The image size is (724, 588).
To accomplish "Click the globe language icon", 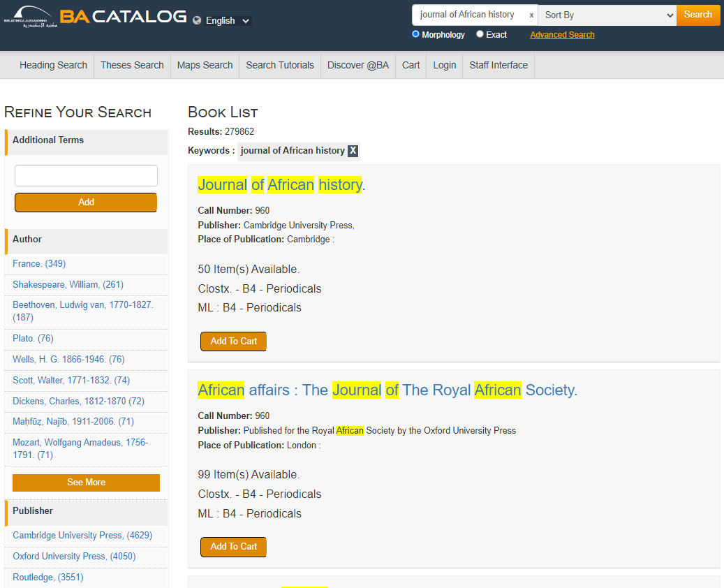I will point(197,20).
